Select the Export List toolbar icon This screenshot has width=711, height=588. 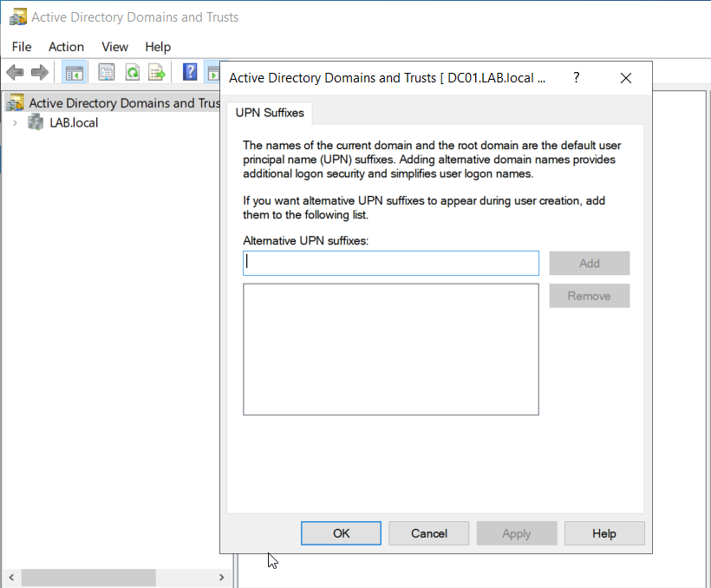pos(157,72)
